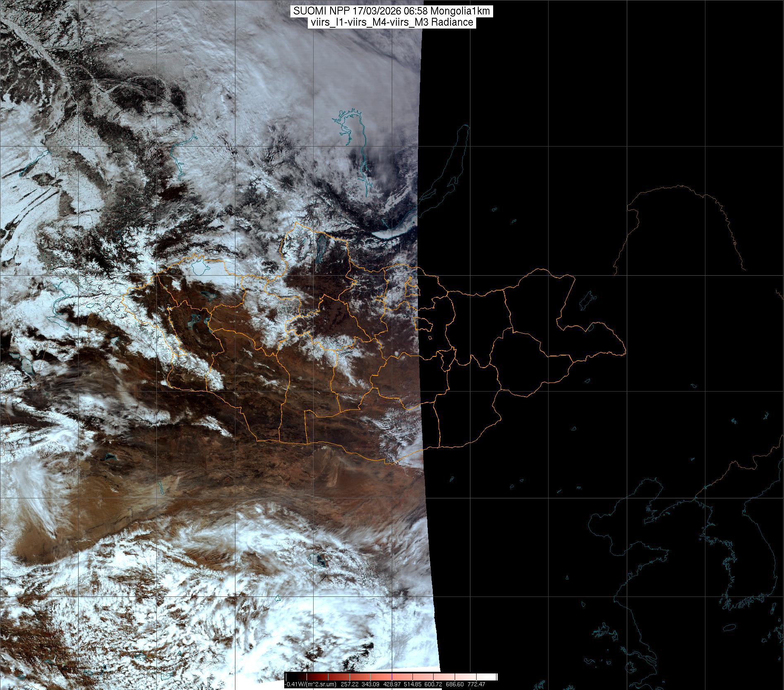Click the 'viirs_I1-viirs_M4-viirs_M3 Radiance' caption
Image resolution: width=784 pixels, height=690 pixels.
[392, 22]
